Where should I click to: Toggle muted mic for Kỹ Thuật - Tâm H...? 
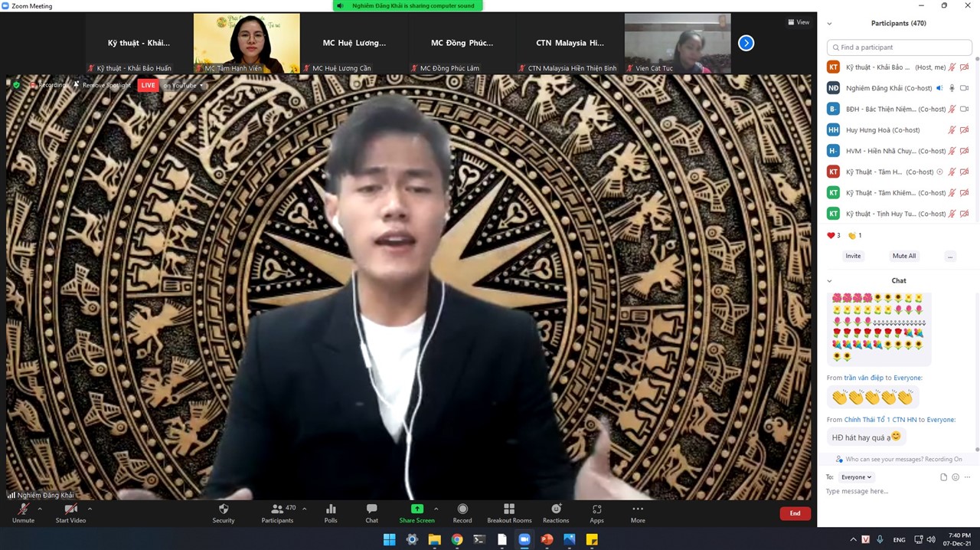[x=952, y=172]
